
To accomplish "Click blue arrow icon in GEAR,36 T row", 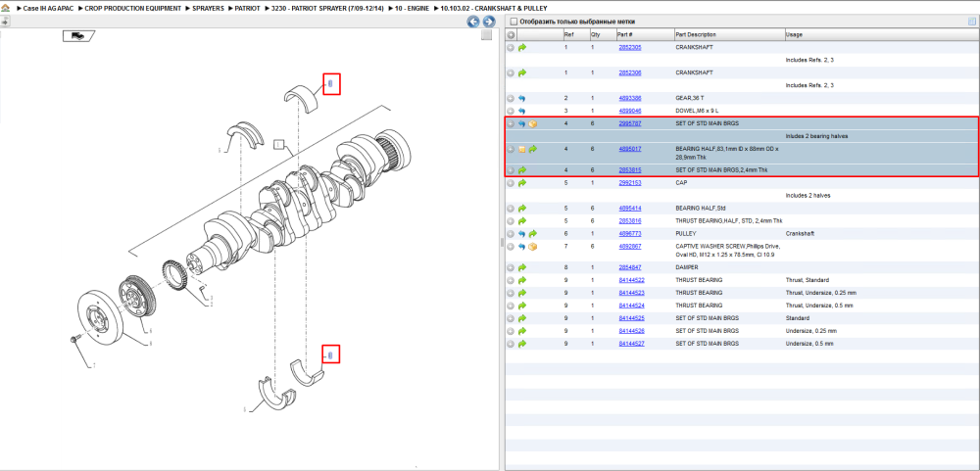I will click(522, 99).
